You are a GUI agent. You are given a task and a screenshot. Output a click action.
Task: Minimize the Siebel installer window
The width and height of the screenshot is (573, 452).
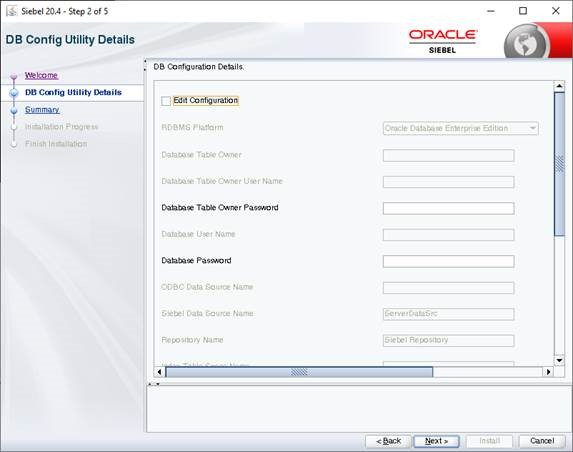(491, 11)
